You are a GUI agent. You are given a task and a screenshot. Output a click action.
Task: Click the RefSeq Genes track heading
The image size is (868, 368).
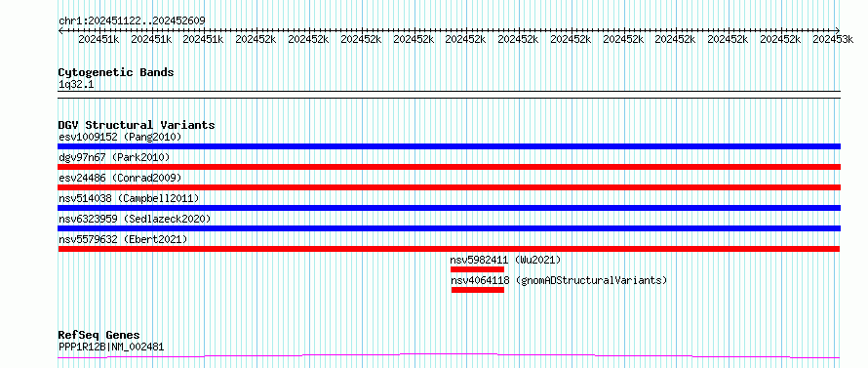[x=99, y=336]
